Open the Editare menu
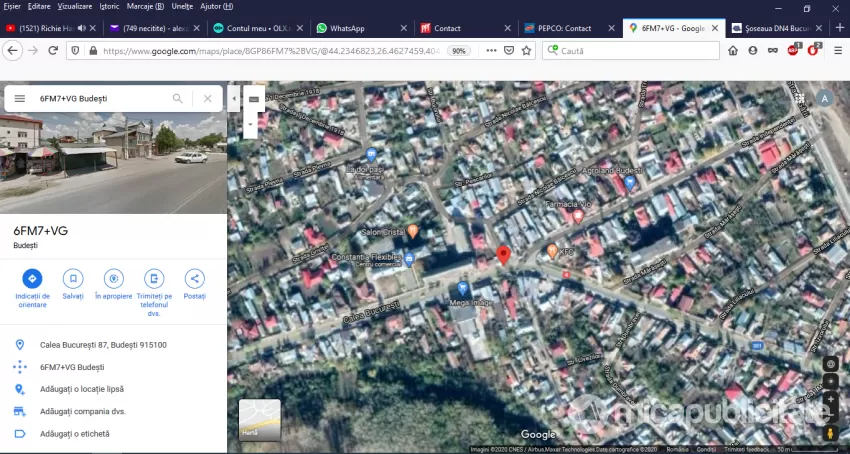Screen dimensions: 850x454 coord(39,7)
